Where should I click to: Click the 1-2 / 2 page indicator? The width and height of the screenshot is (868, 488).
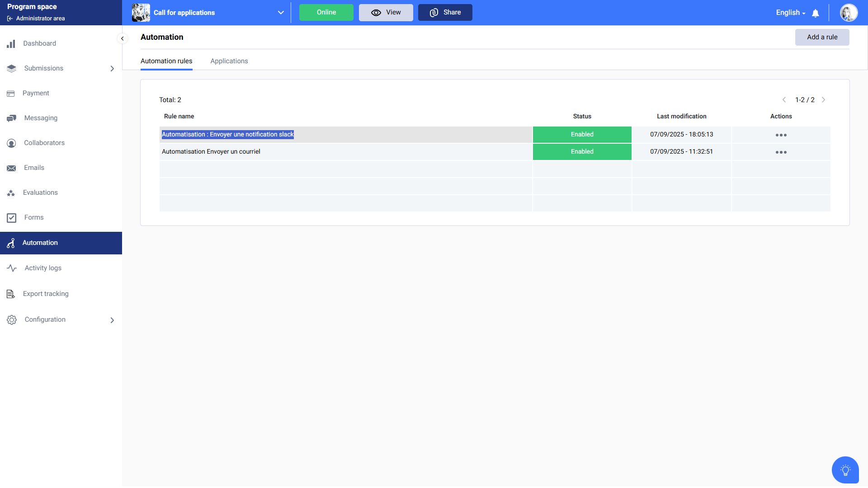point(805,100)
